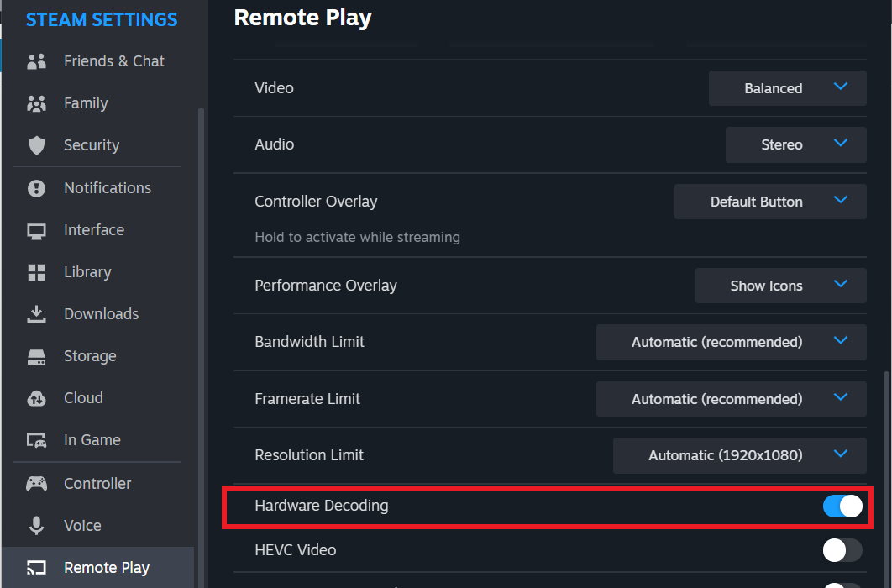The width and height of the screenshot is (892, 588).
Task: Select the Friends & Chat icon
Action: click(x=37, y=60)
